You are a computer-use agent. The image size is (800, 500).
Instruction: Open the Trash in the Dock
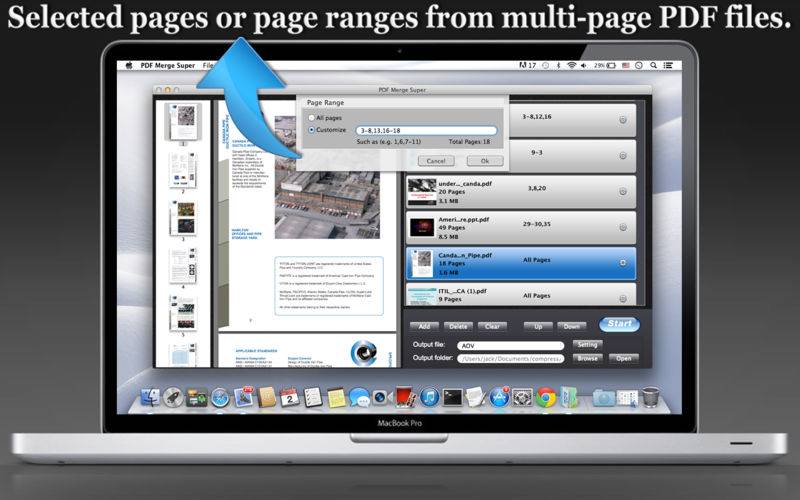[651, 396]
